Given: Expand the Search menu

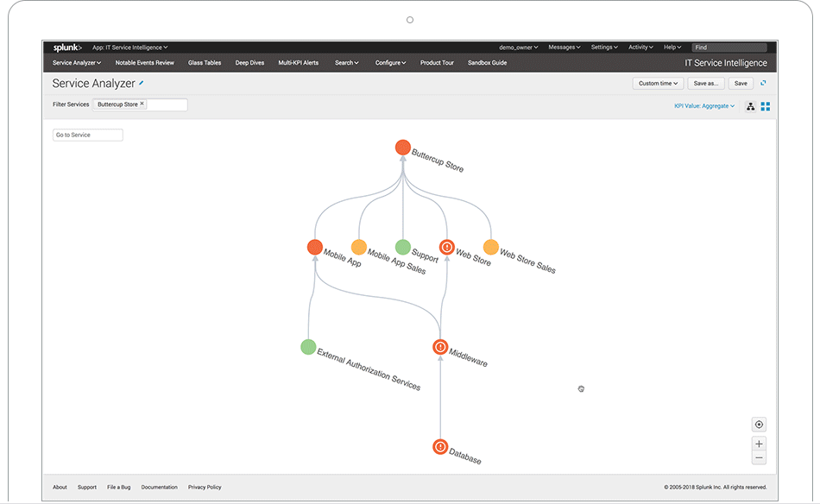Looking at the screenshot, I should [347, 63].
